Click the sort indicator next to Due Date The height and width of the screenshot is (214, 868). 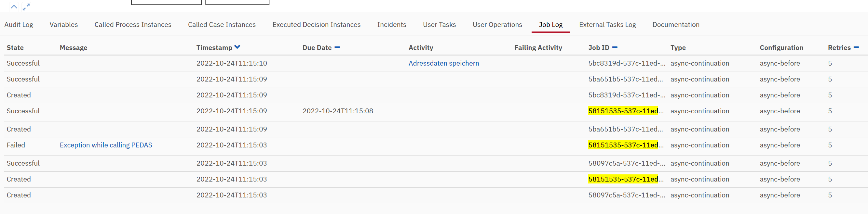point(337,47)
